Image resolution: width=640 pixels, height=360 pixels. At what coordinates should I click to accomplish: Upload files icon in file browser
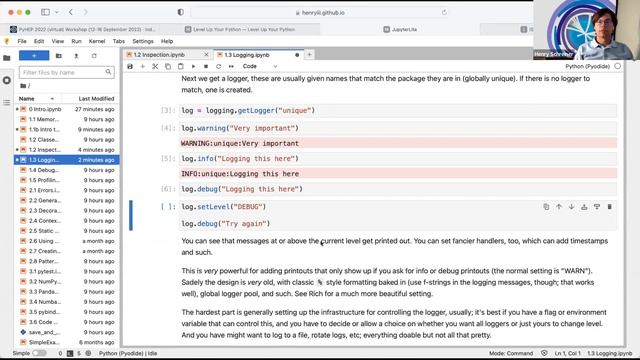(76, 56)
